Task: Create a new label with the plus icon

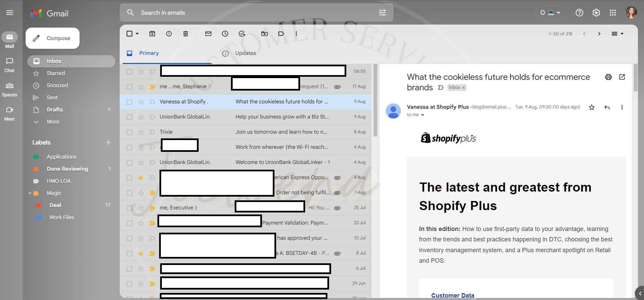Action: pos(108,142)
